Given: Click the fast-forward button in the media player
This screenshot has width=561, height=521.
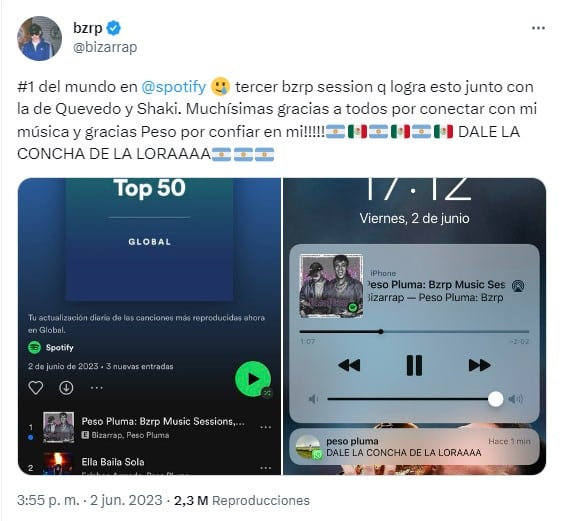Looking at the screenshot, I should click(x=479, y=365).
